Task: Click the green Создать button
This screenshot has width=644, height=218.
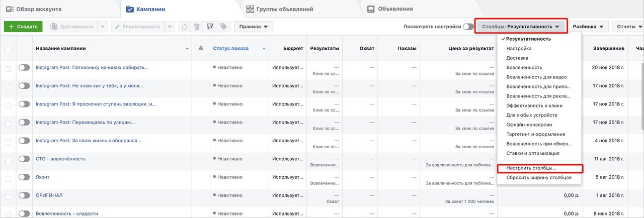Action: click(23, 27)
